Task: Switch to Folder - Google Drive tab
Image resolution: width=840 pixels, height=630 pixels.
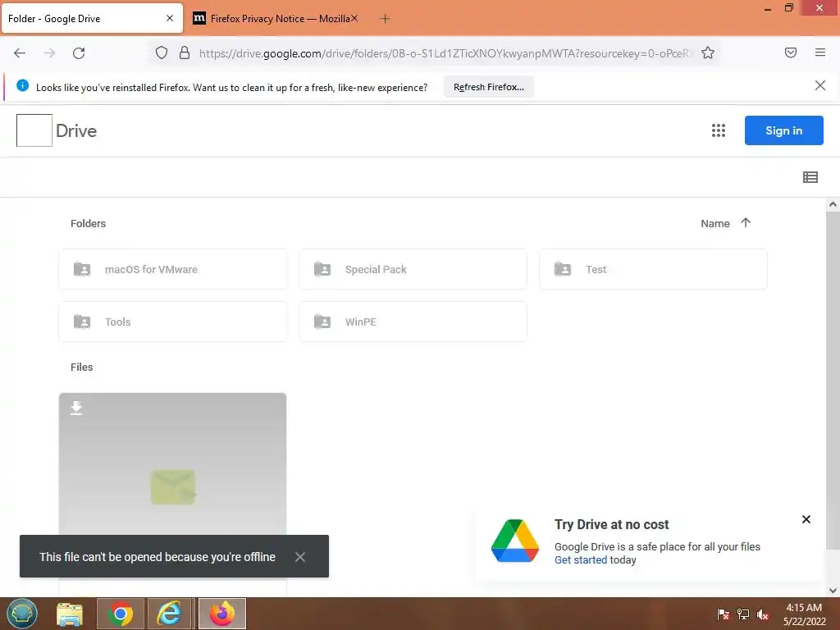Action: tap(92, 19)
